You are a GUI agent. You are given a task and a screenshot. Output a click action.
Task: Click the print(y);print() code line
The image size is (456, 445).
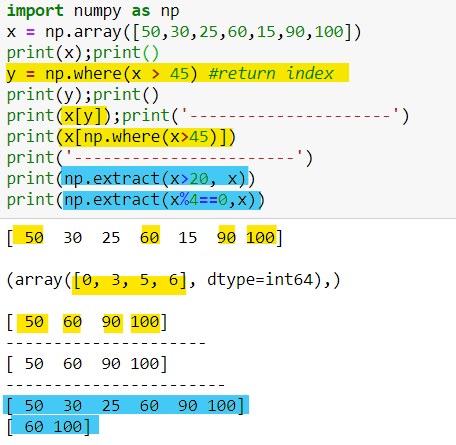(x=83, y=95)
